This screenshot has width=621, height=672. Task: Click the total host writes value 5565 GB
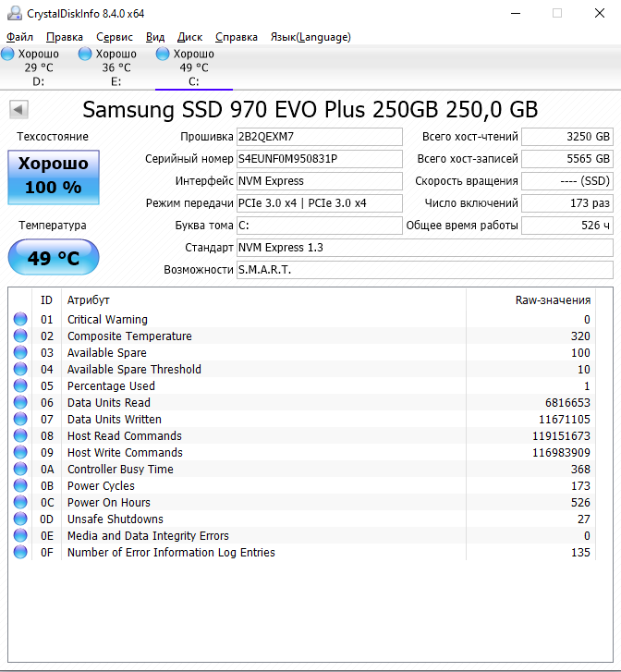567,159
